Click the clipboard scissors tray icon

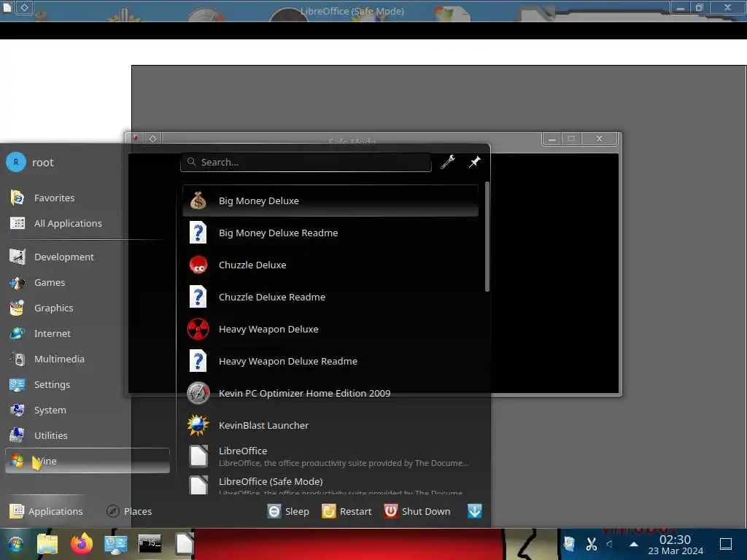pyautogui.click(x=592, y=544)
